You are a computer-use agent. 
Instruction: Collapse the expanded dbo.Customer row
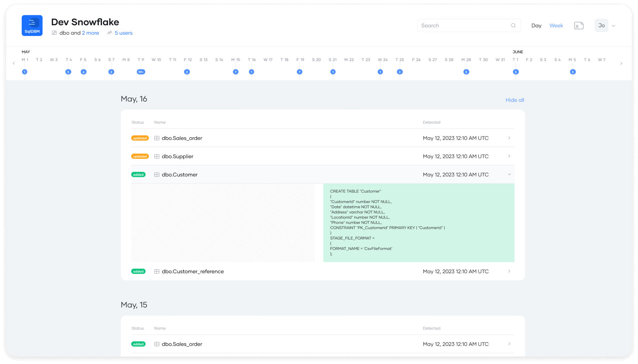pos(509,175)
